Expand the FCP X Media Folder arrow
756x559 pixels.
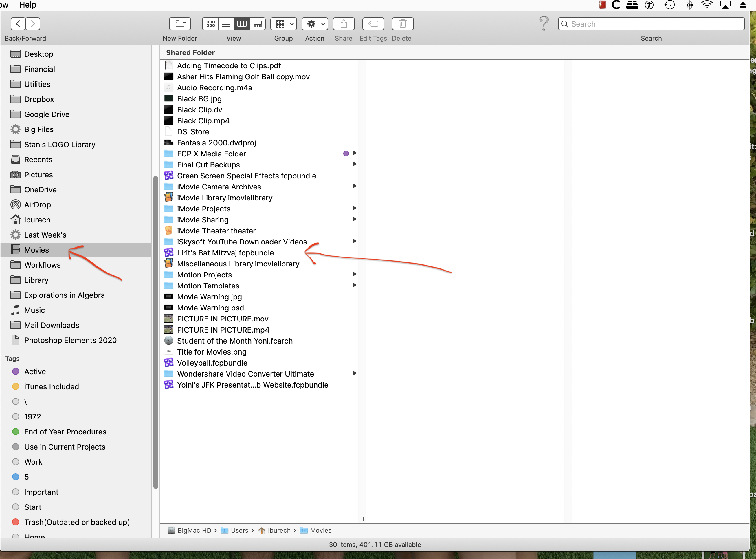pyautogui.click(x=354, y=153)
